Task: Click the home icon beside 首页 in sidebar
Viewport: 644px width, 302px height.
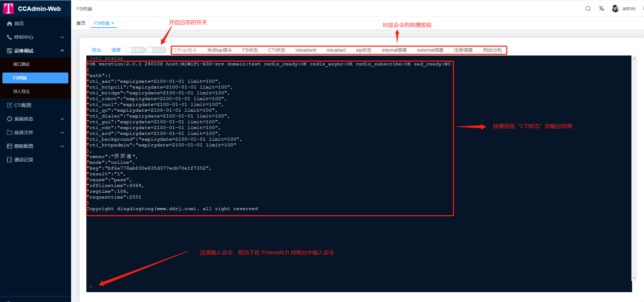Action: pyautogui.click(x=10, y=23)
